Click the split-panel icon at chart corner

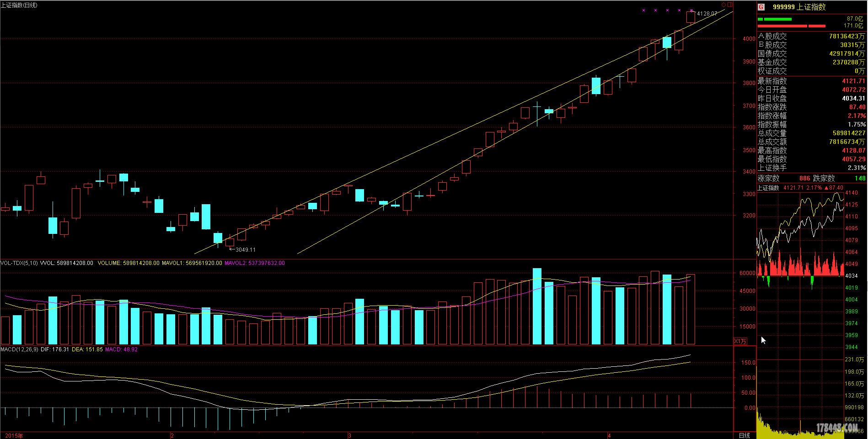730,5
